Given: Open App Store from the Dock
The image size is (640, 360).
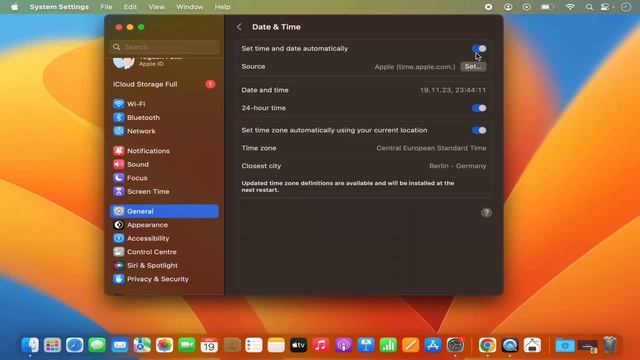Looking at the screenshot, I should 433,345.
